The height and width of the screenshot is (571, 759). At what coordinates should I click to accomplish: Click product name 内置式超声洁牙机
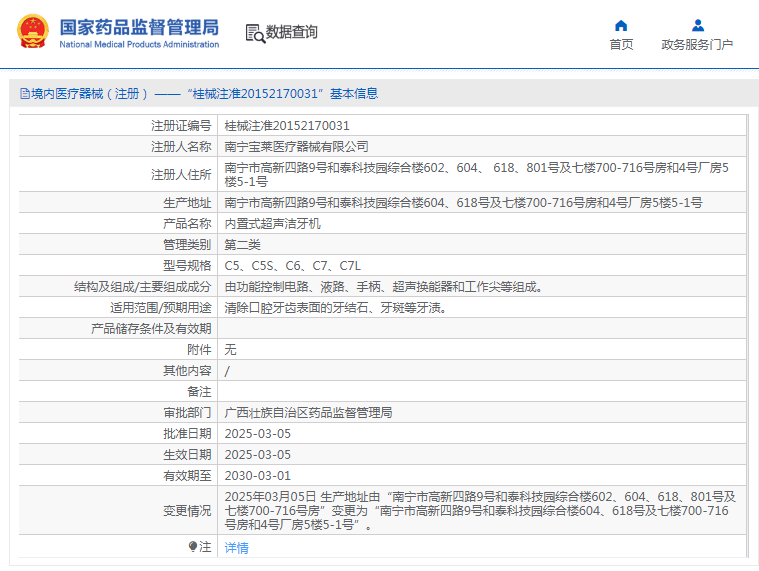tap(273, 224)
